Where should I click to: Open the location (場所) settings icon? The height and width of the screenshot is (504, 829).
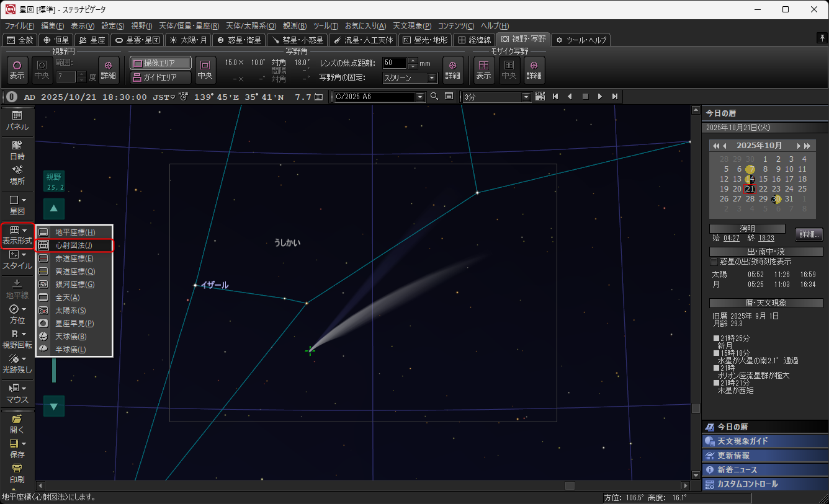click(17, 175)
